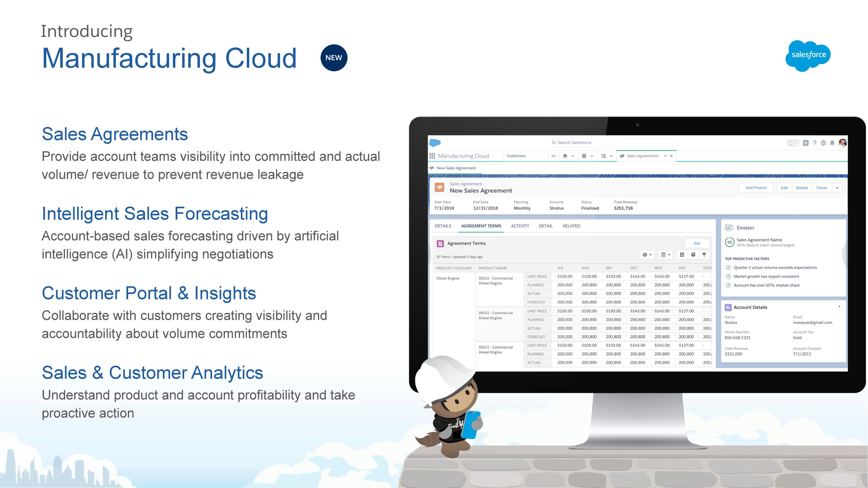Viewport: 868px width, 488px height.
Task: Click the Manufacturing Cloud app icon
Action: pyautogui.click(x=430, y=156)
